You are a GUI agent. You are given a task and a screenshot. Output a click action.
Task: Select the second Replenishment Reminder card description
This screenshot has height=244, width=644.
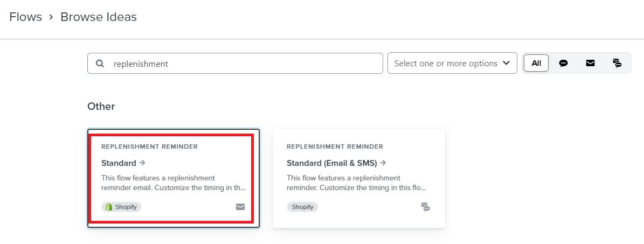357,183
